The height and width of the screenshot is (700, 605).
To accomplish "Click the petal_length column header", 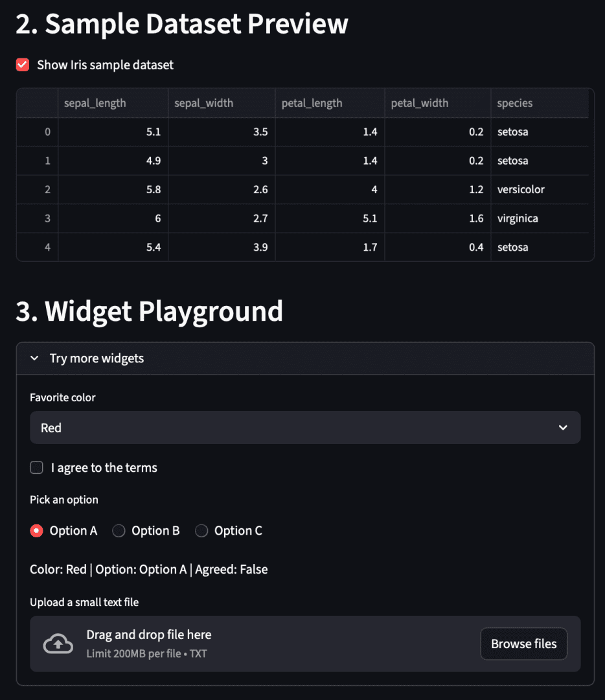I will (312, 103).
